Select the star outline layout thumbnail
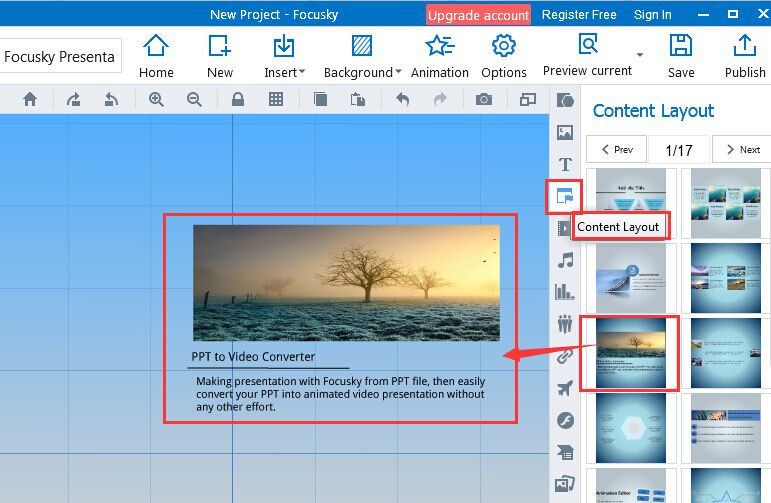Screen dimensions: 771x503 coord(726,486)
